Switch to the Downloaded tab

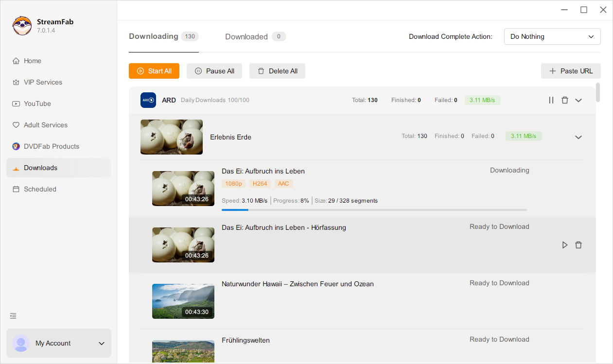click(246, 36)
